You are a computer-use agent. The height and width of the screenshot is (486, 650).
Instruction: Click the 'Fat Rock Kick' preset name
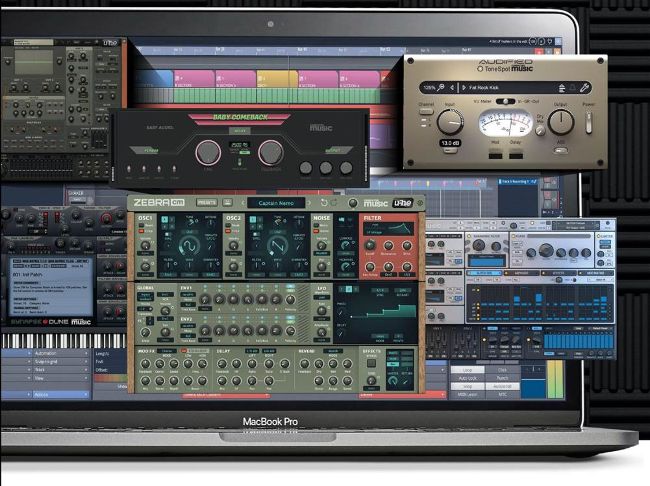[x=484, y=88]
